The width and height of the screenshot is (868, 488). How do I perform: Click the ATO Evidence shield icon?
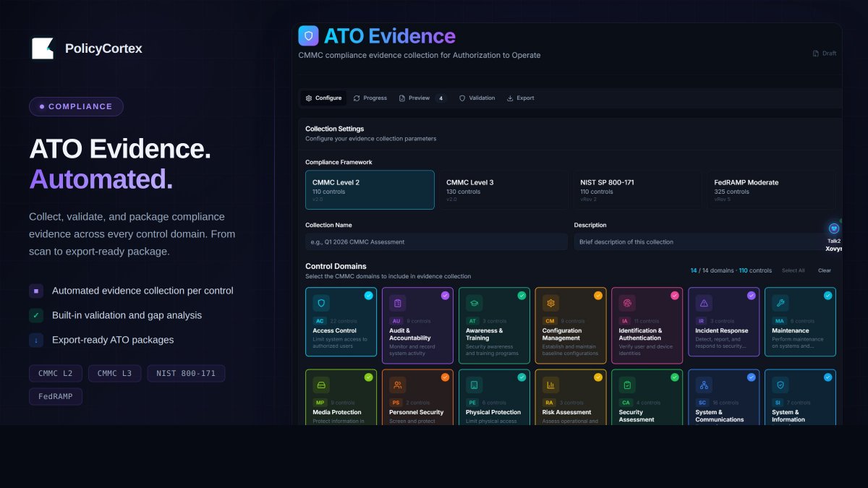pyautogui.click(x=309, y=36)
